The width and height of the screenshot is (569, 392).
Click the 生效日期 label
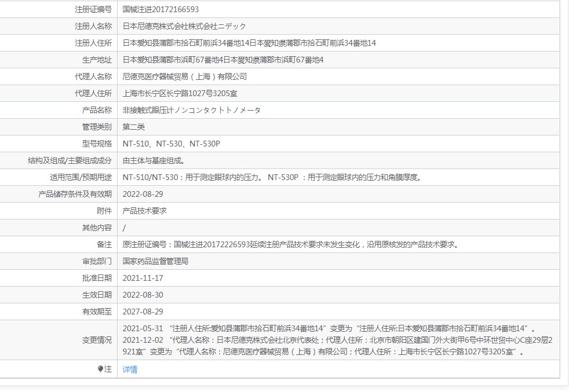[97, 295]
